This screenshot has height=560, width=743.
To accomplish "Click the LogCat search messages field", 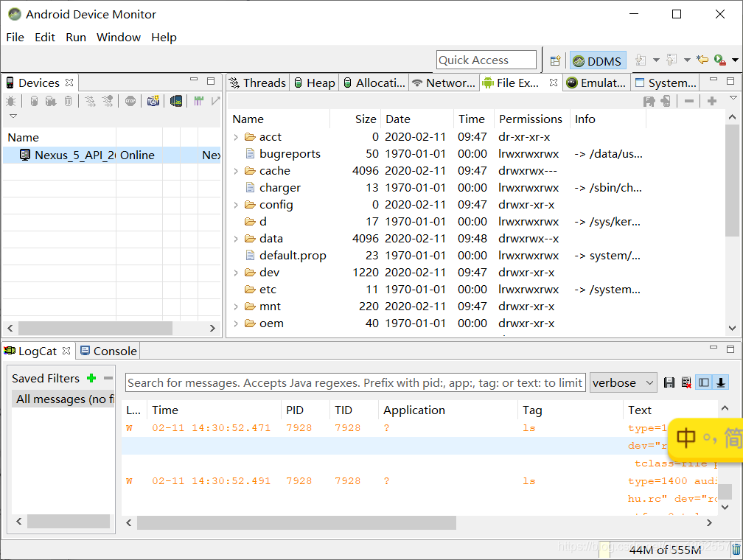I will point(355,382).
